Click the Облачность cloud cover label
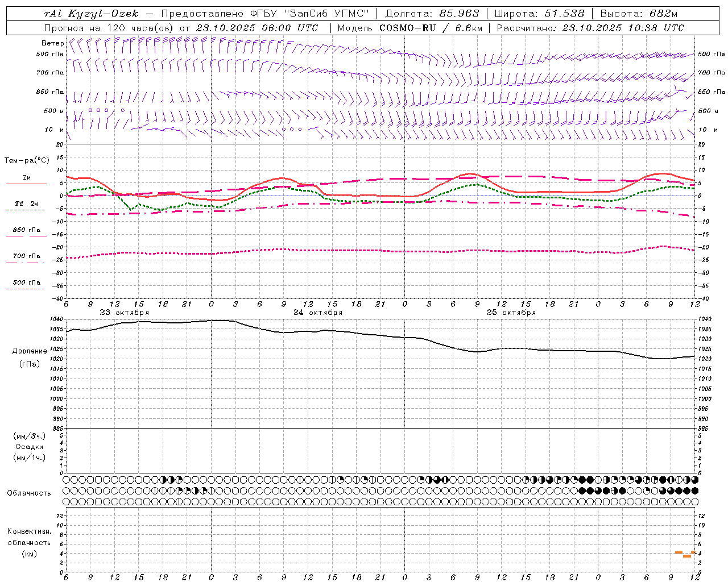The width and height of the screenshot is (728, 582). point(29,493)
